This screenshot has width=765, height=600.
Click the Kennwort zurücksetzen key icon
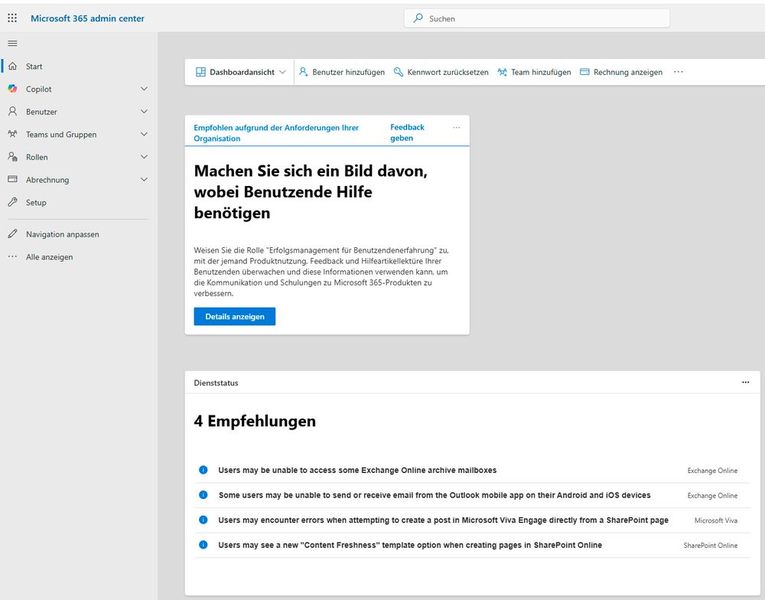click(398, 72)
